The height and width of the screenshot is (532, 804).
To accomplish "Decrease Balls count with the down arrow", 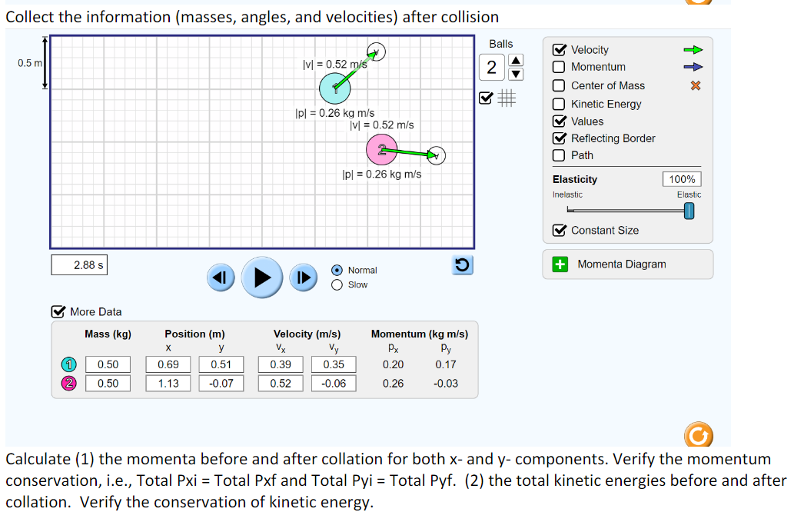I will coord(517,75).
